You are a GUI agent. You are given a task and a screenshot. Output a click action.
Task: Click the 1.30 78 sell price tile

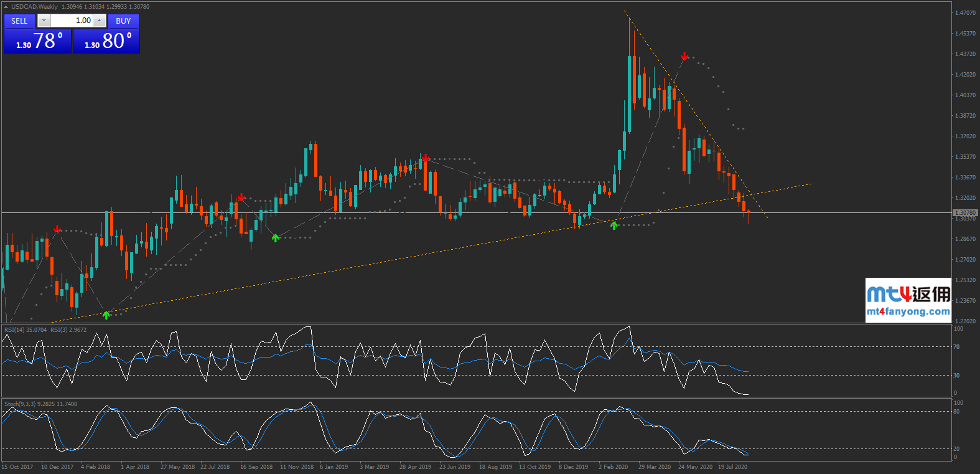pos(38,41)
